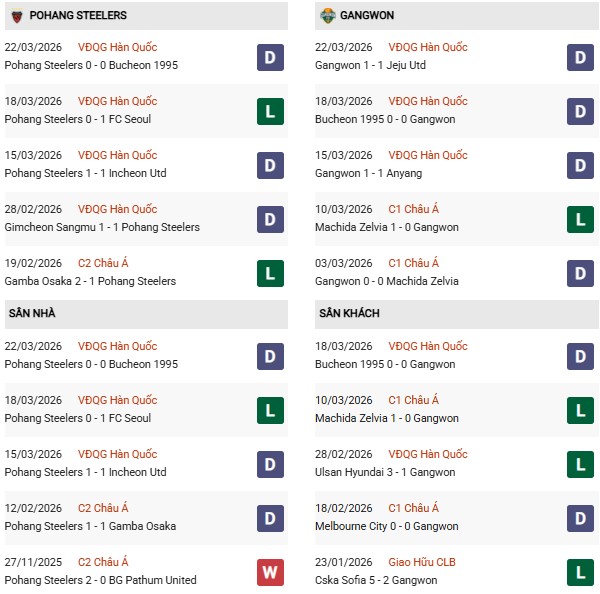This screenshot has height=594, width=600.
Task: Select the SÂN NHÀ section header
Action: (32, 314)
